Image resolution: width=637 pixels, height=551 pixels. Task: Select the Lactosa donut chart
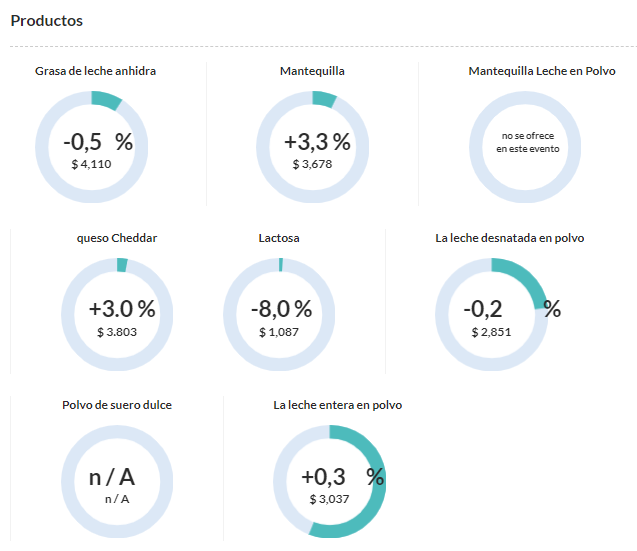[279, 314]
